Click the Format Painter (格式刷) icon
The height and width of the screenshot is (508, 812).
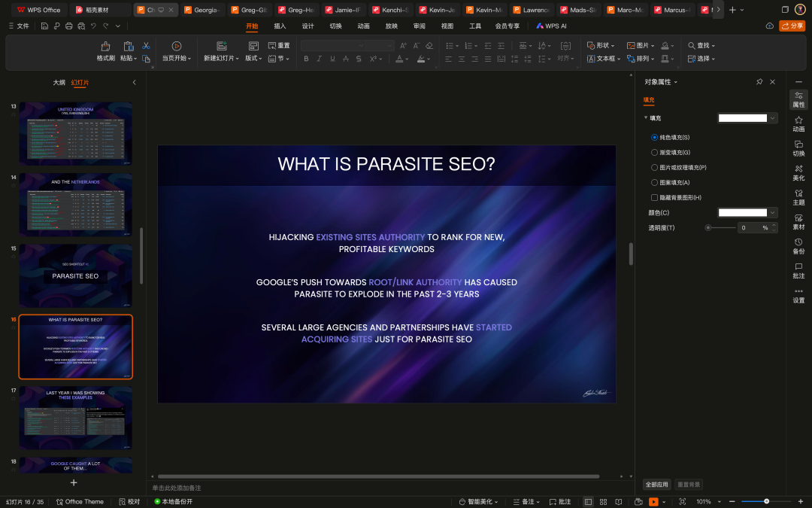coord(105,46)
